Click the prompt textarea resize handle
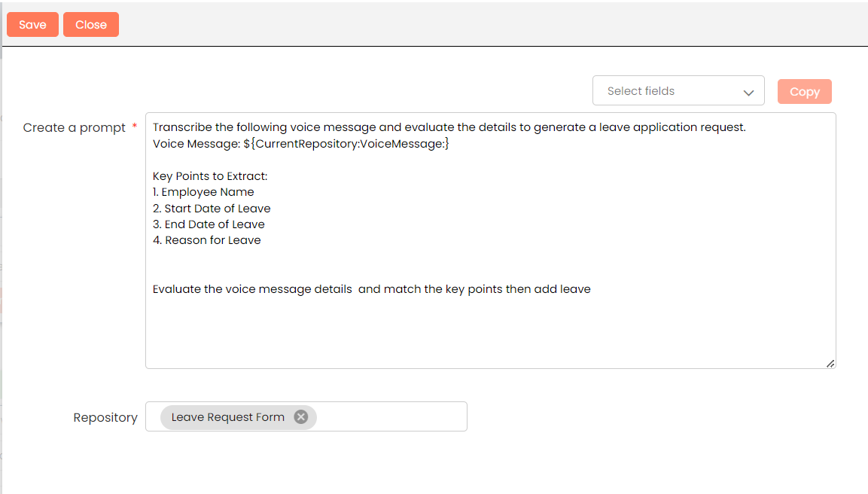This screenshot has width=868, height=494. [x=830, y=363]
